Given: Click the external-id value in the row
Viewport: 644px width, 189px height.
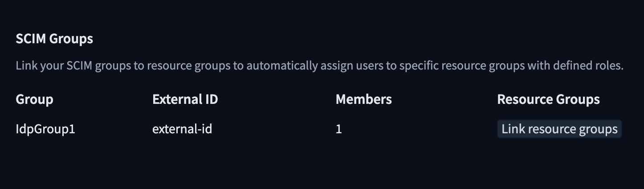Looking at the screenshot, I should (182, 129).
